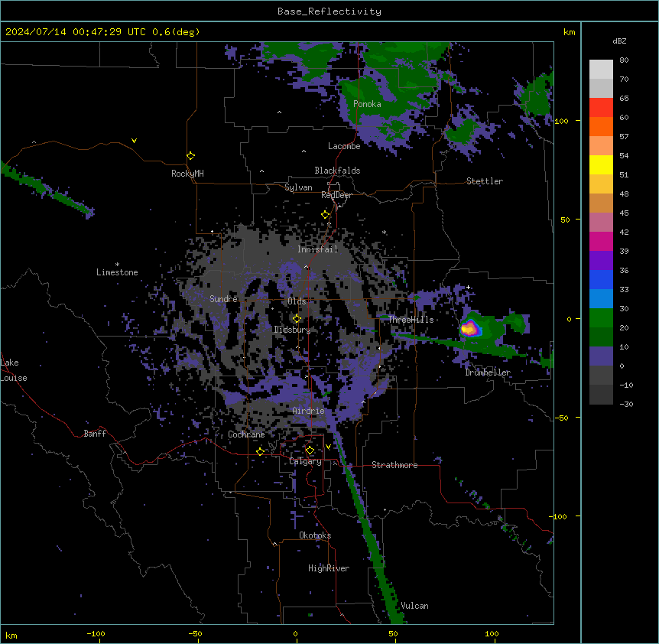Click the Vulcan city label
The image size is (659, 644).
[x=415, y=606]
